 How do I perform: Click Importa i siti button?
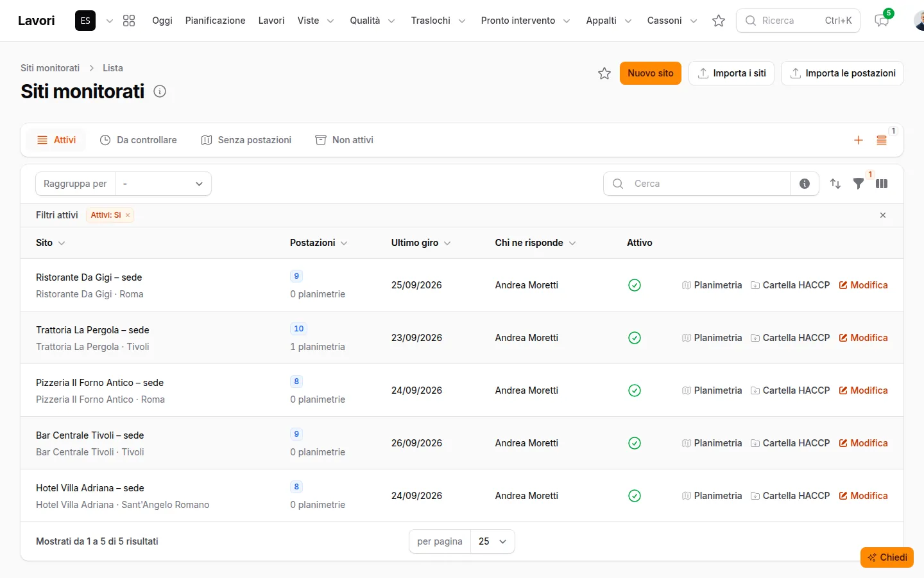pyautogui.click(x=732, y=73)
